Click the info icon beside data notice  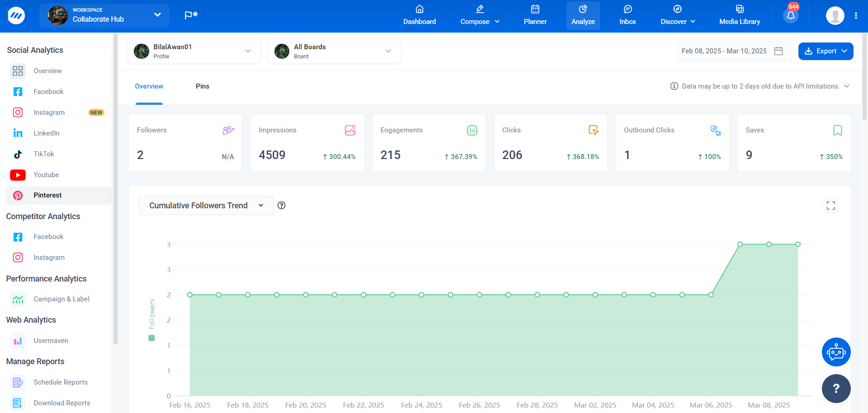click(674, 86)
